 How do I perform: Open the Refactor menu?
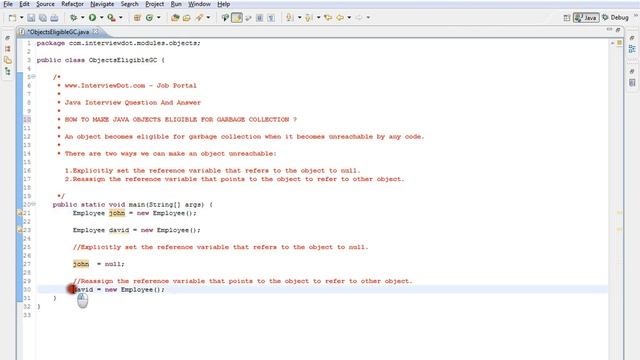(x=72, y=4)
